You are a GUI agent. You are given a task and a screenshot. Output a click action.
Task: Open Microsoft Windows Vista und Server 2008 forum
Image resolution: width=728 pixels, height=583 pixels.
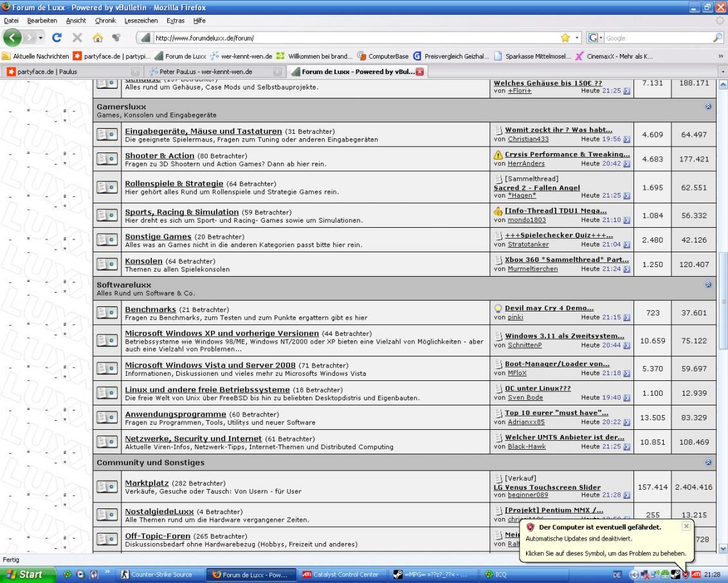[x=210, y=366]
